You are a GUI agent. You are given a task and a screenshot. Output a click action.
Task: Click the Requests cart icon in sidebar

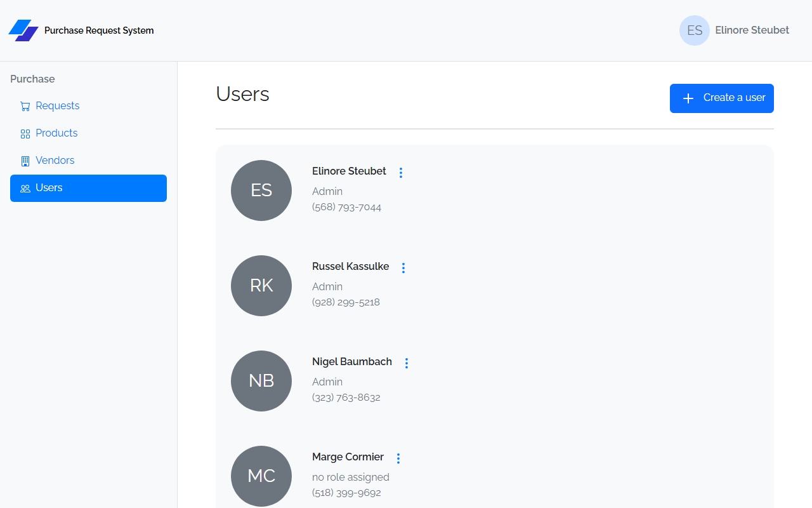(x=25, y=106)
